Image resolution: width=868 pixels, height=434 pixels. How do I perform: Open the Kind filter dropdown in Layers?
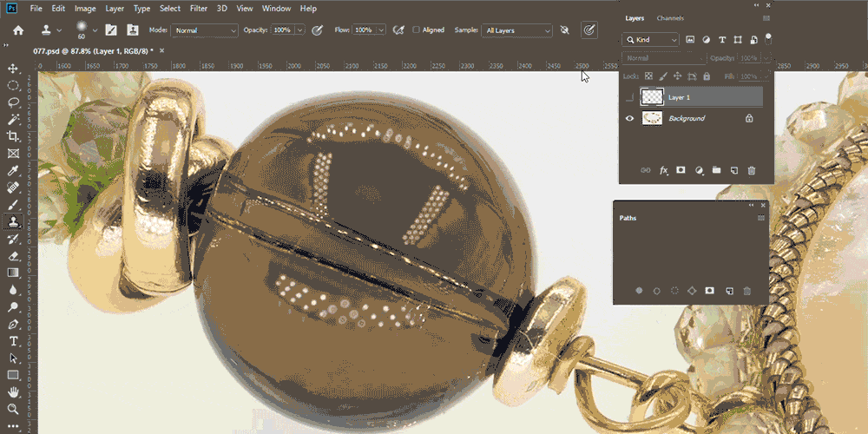(650, 40)
